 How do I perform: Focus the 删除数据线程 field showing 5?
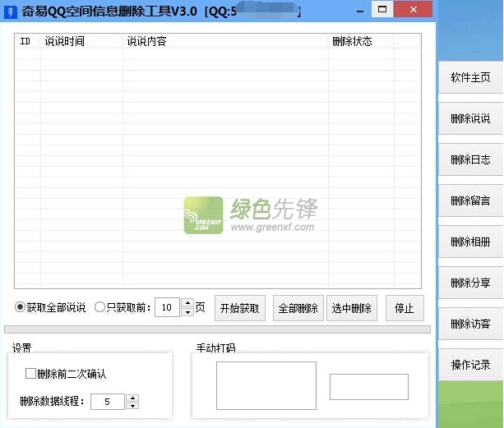[x=108, y=402]
